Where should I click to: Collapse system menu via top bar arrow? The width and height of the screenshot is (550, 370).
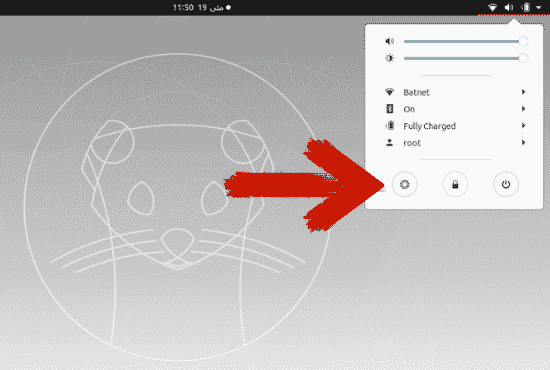(x=538, y=7)
